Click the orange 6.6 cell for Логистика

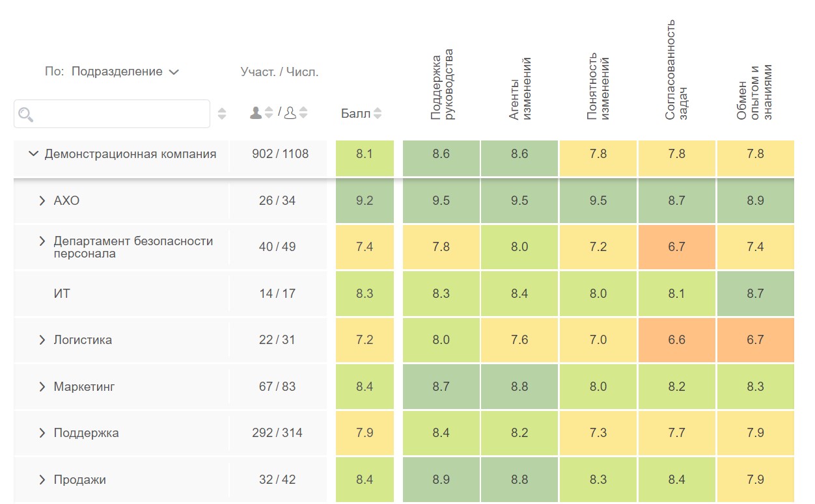pos(677,340)
